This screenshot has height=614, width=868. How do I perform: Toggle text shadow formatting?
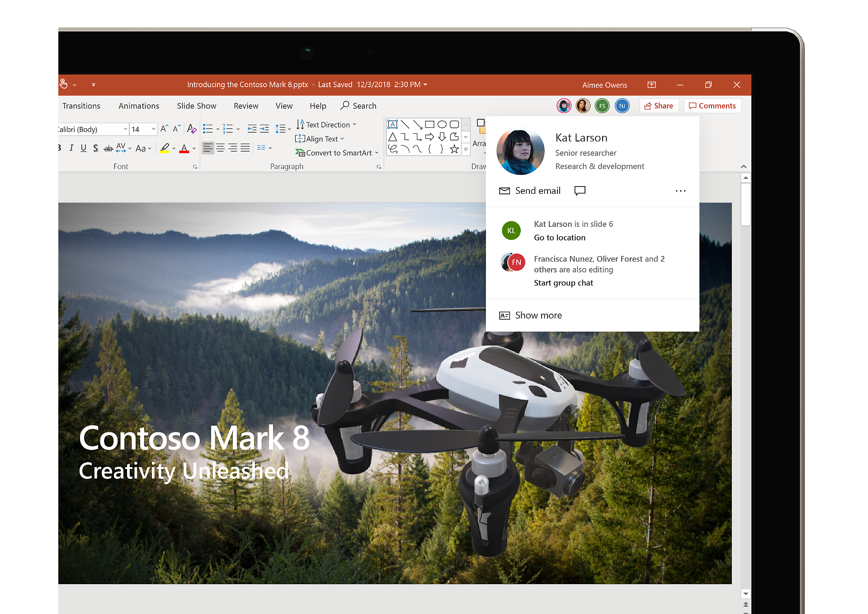[x=95, y=148]
